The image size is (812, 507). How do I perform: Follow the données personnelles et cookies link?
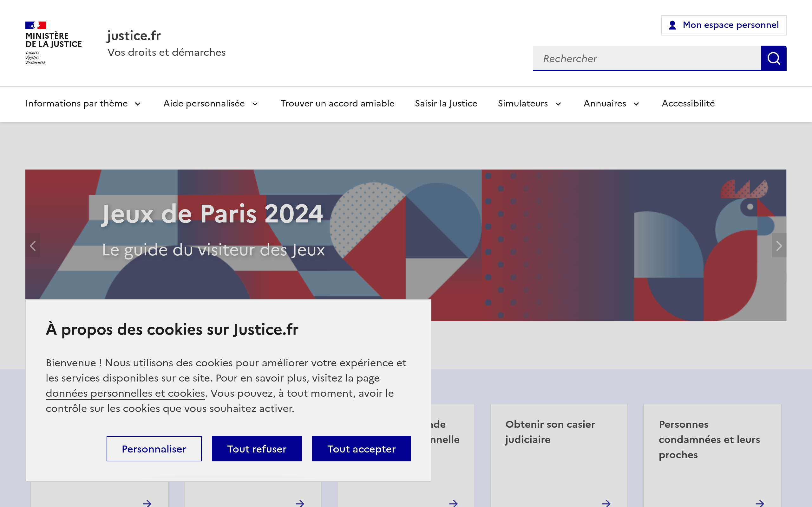pos(125,393)
